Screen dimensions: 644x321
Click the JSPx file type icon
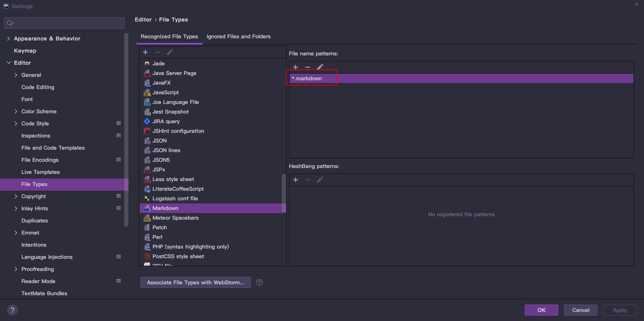tap(147, 170)
